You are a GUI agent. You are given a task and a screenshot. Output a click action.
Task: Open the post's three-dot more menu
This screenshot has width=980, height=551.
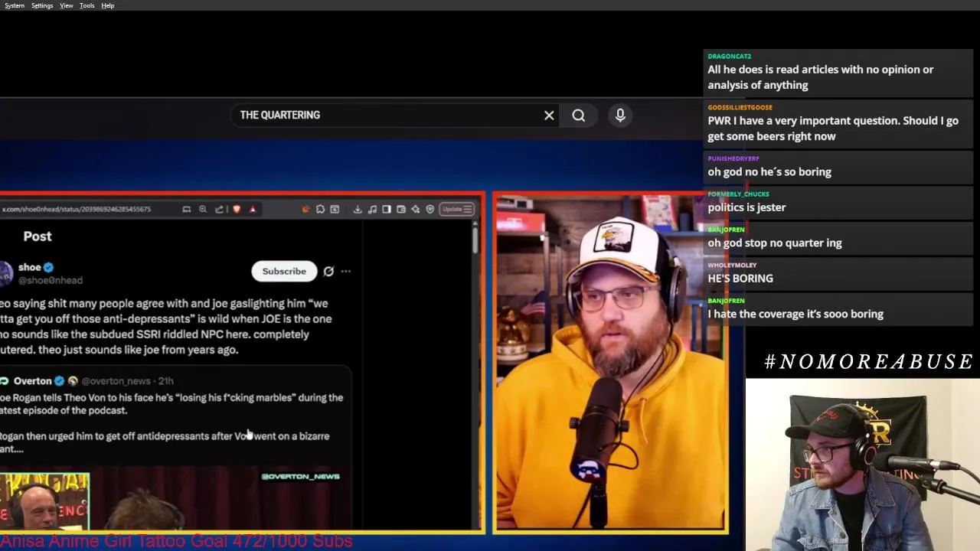point(346,271)
